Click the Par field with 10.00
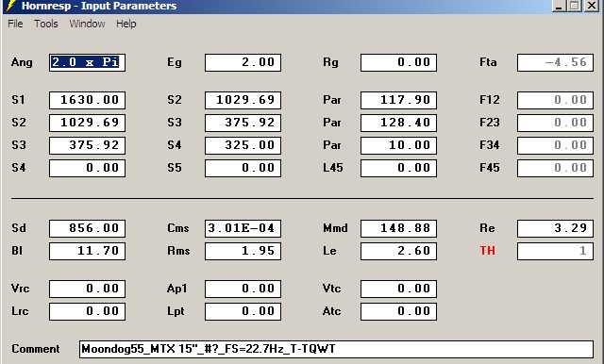Screen dimensions: 604x364 click(398, 146)
